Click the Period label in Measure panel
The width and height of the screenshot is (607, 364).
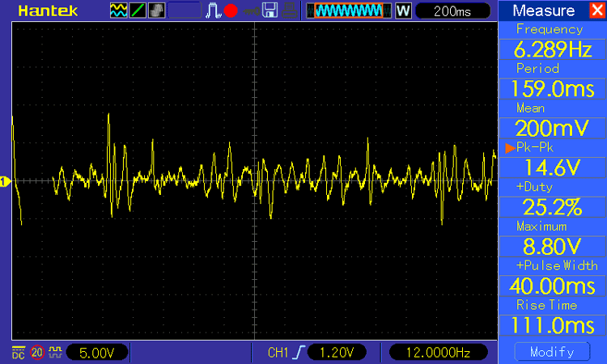537,69
